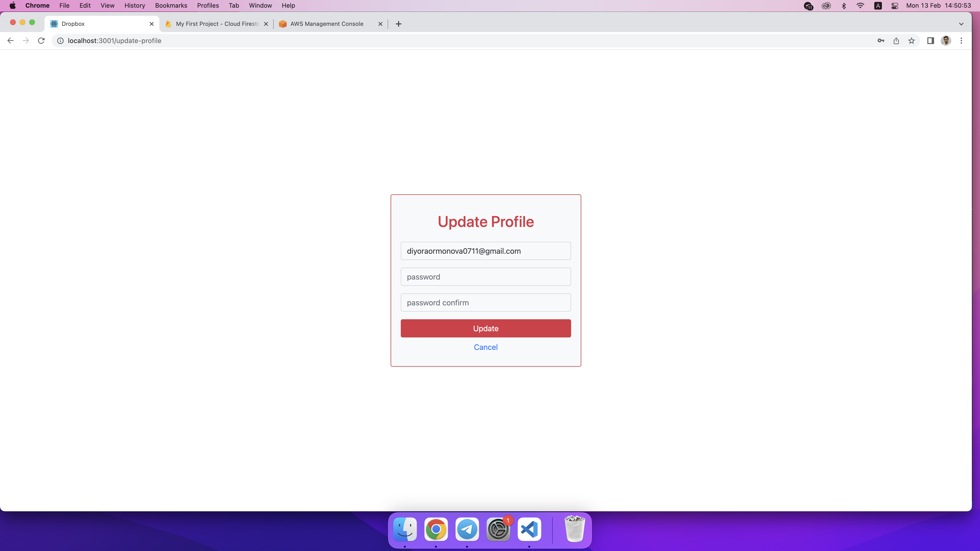This screenshot has width=980, height=551.
Task: Click the browser reload icon
Action: pyautogui.click(x=41, y=41)
